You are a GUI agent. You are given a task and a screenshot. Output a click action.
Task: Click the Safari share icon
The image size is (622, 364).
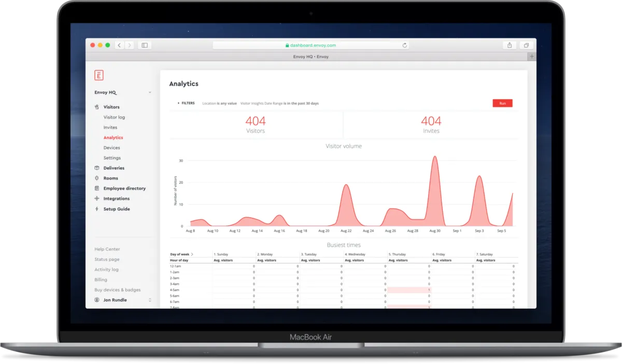pos(510,45)
